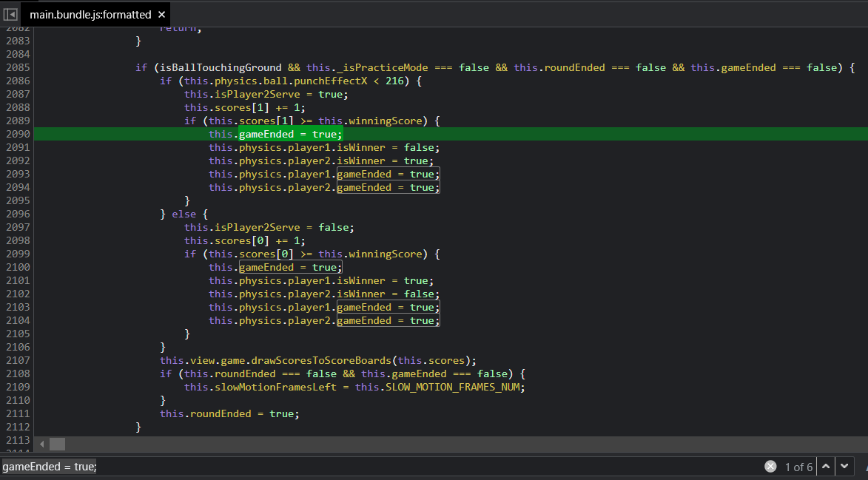Click the highlighted match on line 2090
This screenshot has height=480, width=868.
pyautogui.click(x=290, y=134)
